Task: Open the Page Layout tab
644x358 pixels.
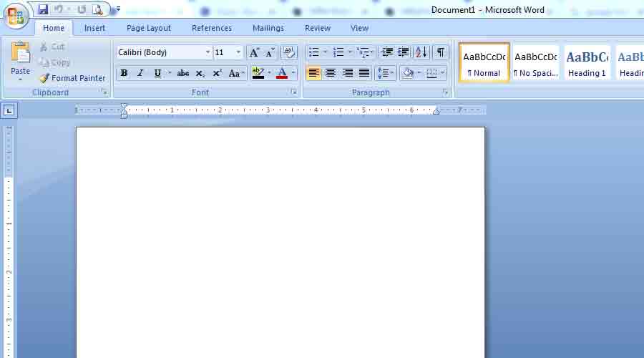Action: 148,28
